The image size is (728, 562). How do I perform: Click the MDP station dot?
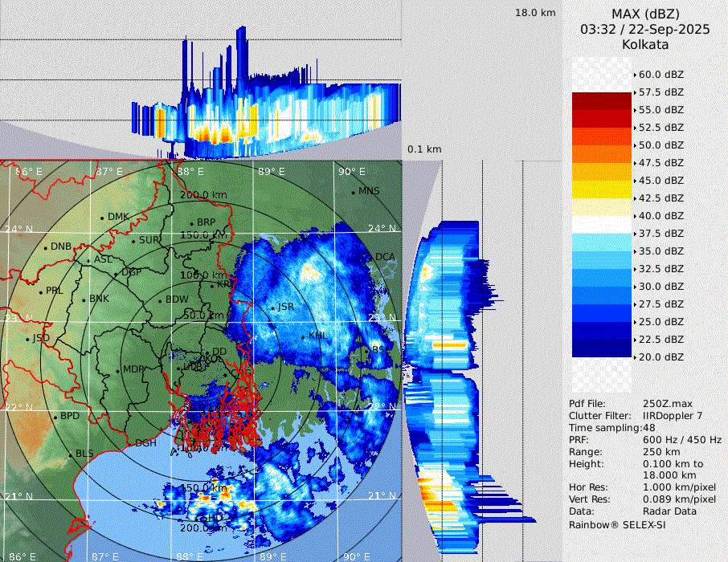[117, 370]
